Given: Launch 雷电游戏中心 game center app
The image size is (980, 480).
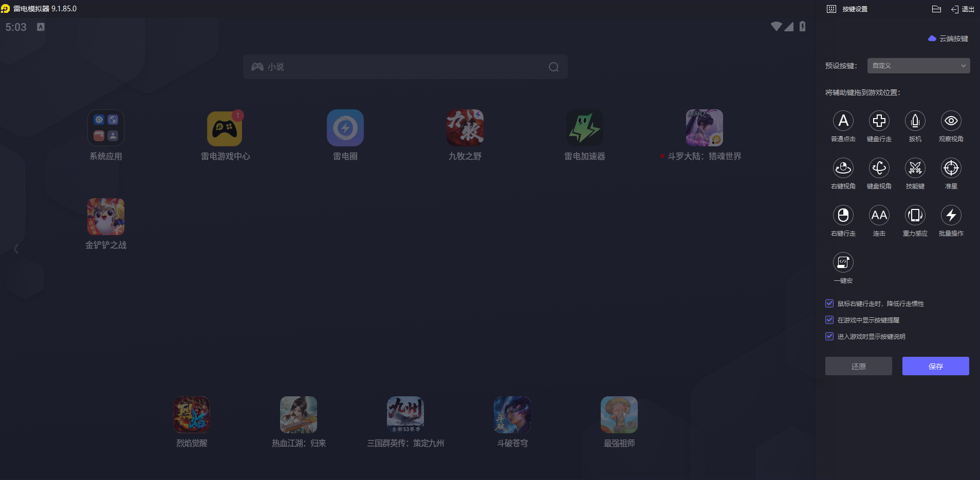Looking at the screenshot, I should pyautogui.click(x=225, y=128).
